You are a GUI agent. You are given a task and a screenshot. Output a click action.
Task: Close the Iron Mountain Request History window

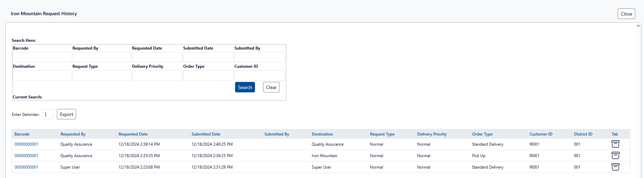[x=626, y=14]
